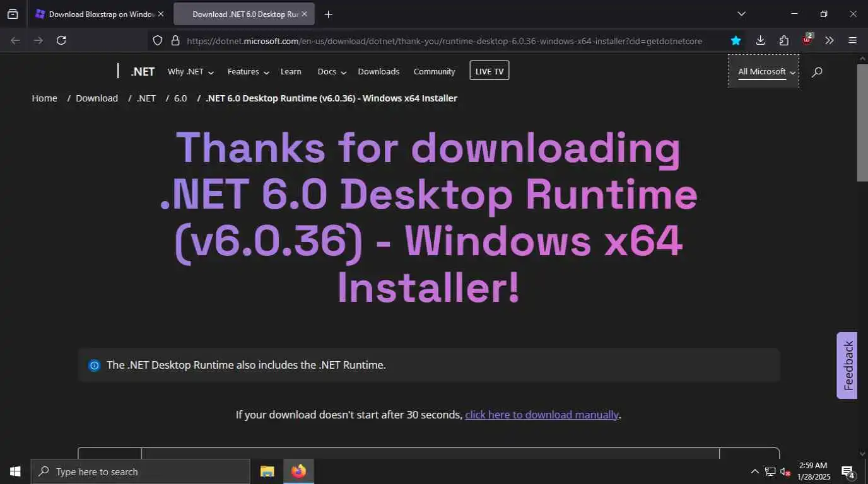Show more tools overflow chevron
This screenshot has width=868, height=484.
(x=830, y=40)
